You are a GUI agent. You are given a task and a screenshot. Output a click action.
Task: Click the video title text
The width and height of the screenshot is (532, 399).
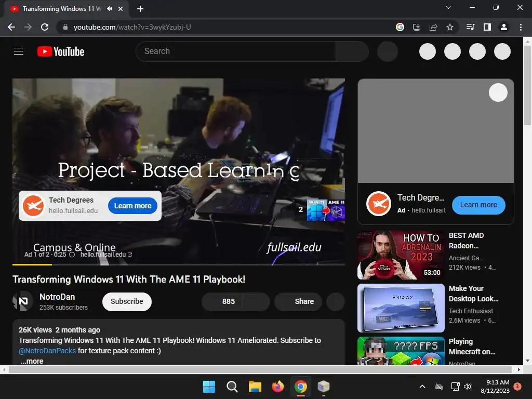129,280
